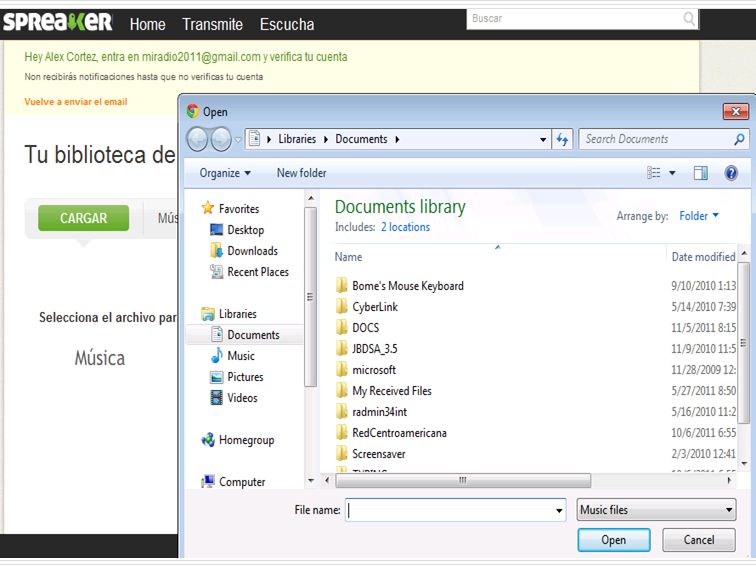Close the Open dialog
Screen dimensions: 756x567
pos(736,111)
